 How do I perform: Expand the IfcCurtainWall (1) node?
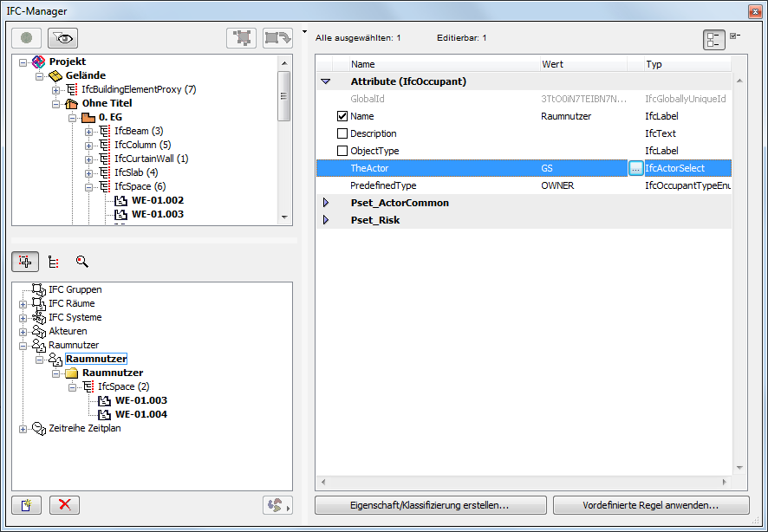click(88, 159)
